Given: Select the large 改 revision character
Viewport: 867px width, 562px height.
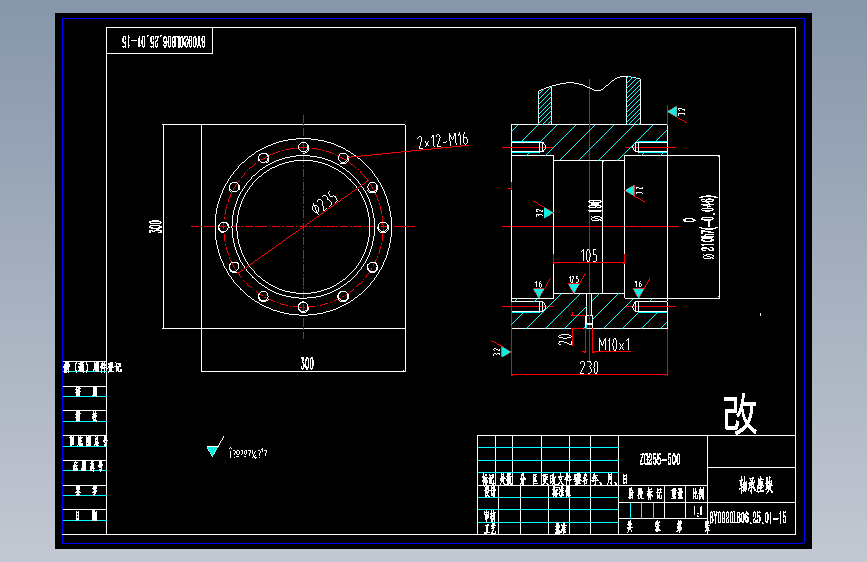Looking at the screenshot, I should click(x=740, y=414).
